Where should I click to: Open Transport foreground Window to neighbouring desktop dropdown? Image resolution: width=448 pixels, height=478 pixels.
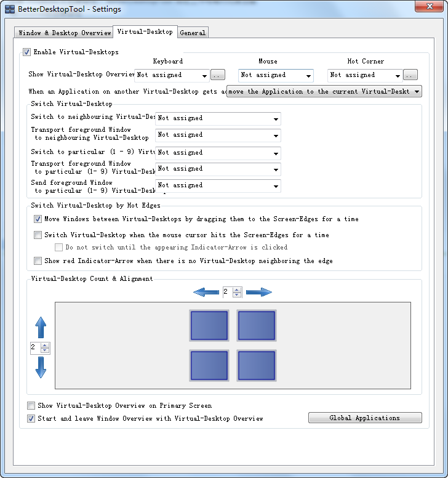pyautogui.click(x=218, y=135)
